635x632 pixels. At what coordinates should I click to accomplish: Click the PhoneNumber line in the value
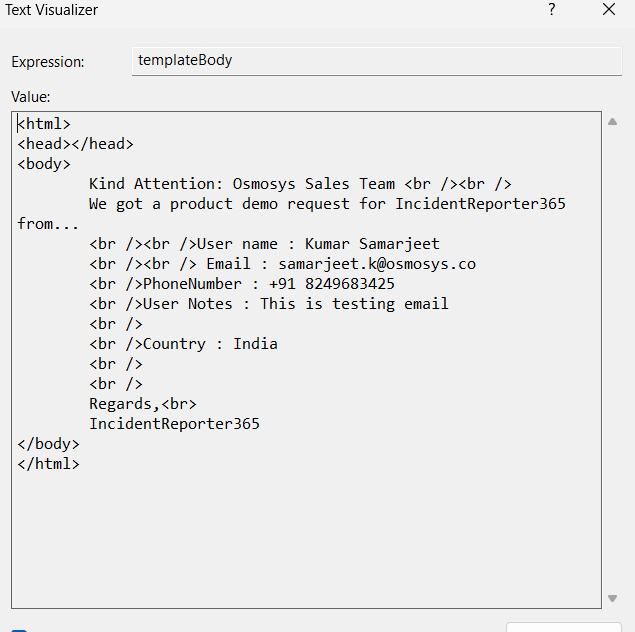pyautogui.click(x=242, y=284)
